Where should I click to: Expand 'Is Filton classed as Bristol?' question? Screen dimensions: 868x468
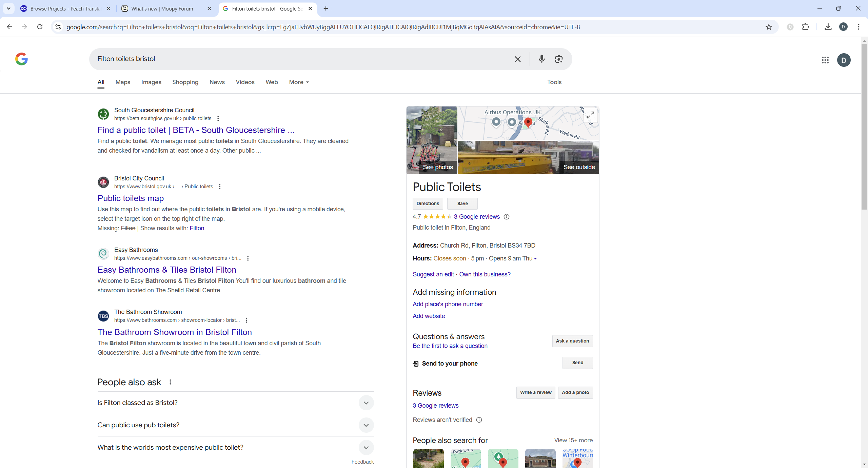click(x=236, y=403)
